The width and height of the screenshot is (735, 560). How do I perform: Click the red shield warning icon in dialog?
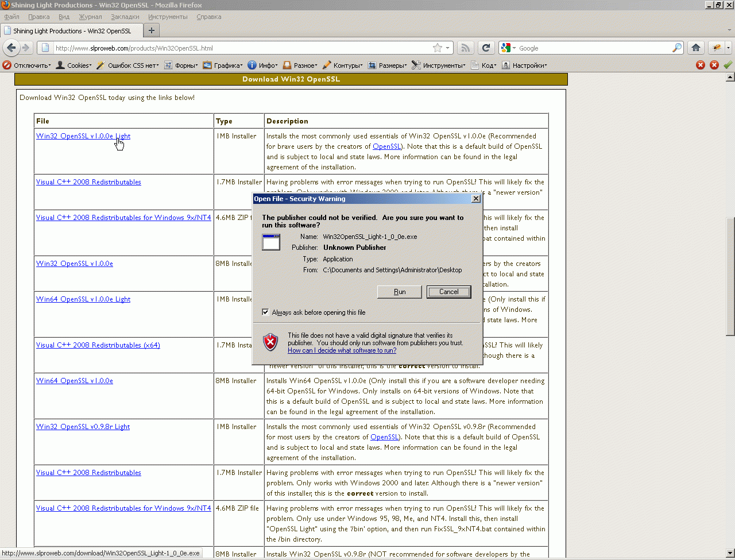click(x=270, y=342)
